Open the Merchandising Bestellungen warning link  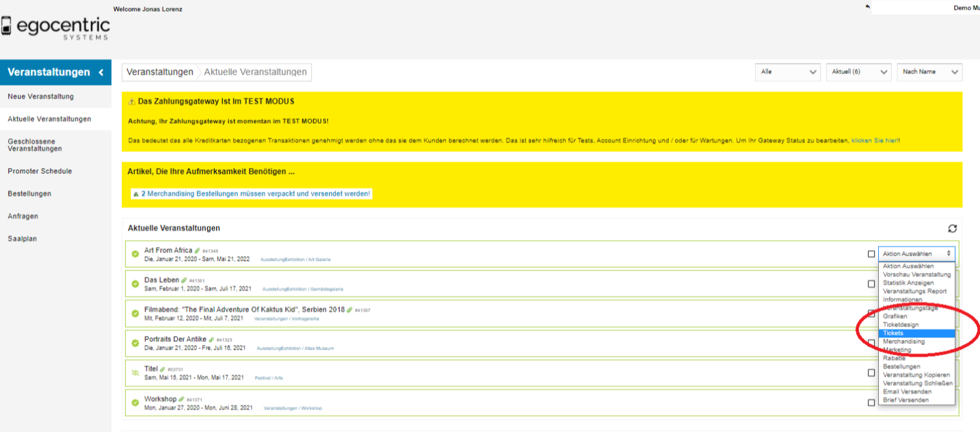[255, 194]
